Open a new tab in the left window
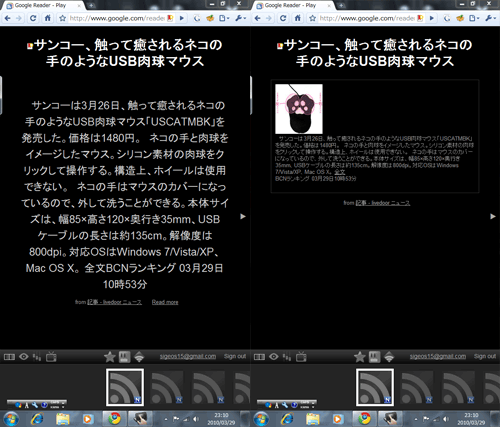Viewport: 500px width, 427px height. (x=91, y=5)
